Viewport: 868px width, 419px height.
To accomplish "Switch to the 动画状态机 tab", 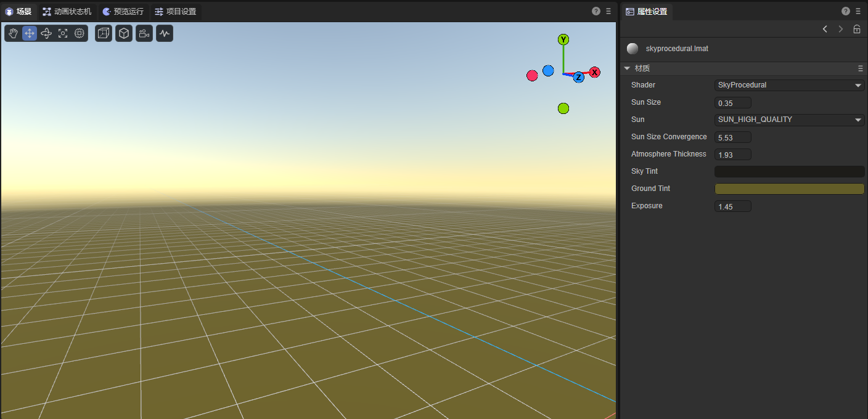I will click(67, 12).
